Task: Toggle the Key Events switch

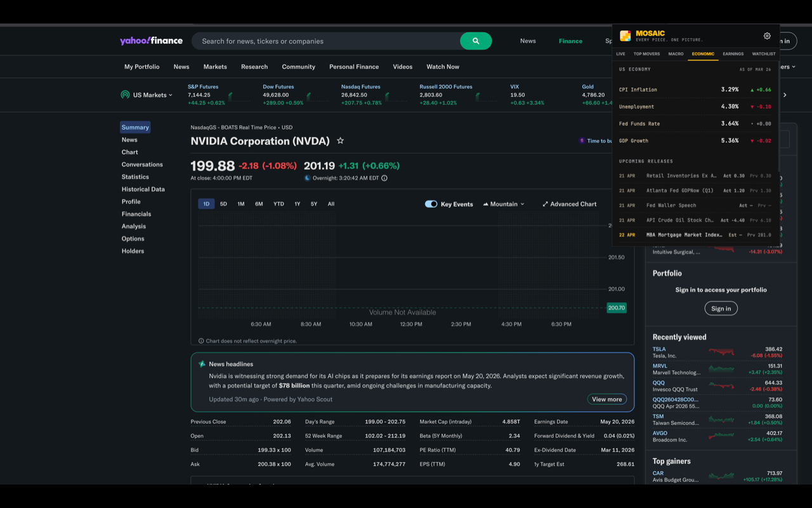Action: click(x=431, y=204)
